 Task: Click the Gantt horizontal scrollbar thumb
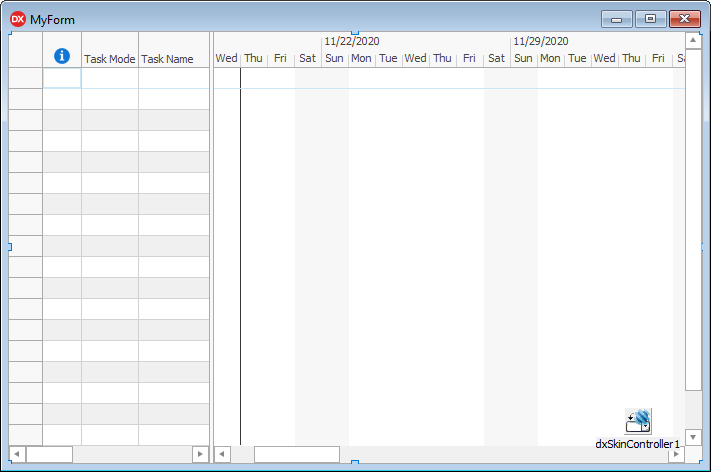(296, 454)
